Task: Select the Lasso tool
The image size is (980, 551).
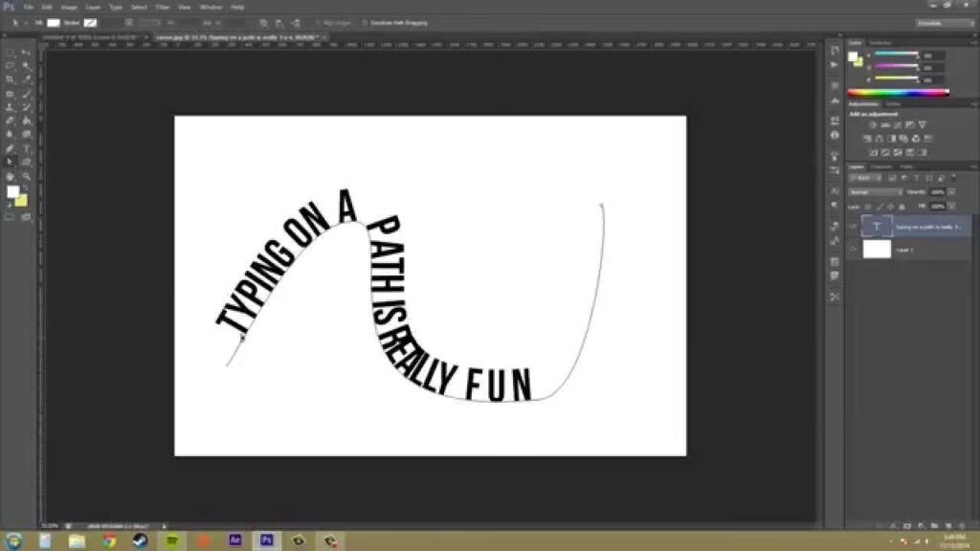Action: pyautogui.click(x=11, y=66)
